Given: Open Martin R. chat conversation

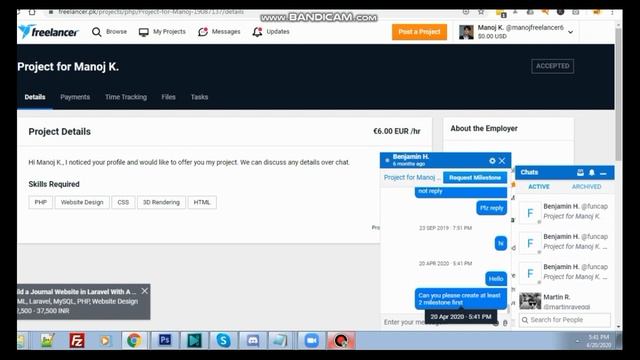Looking at the screenshot, I should click(564, 302).
